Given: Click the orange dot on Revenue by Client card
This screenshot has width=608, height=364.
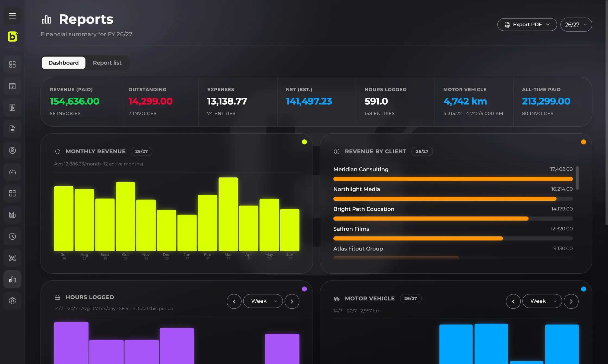Looking at the screenshot, I should pyautogui.click(x=584, y=142).
